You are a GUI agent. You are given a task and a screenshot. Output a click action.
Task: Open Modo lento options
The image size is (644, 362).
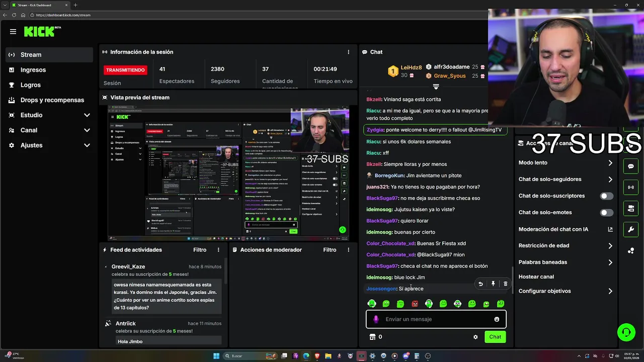[x=566, y=163]
